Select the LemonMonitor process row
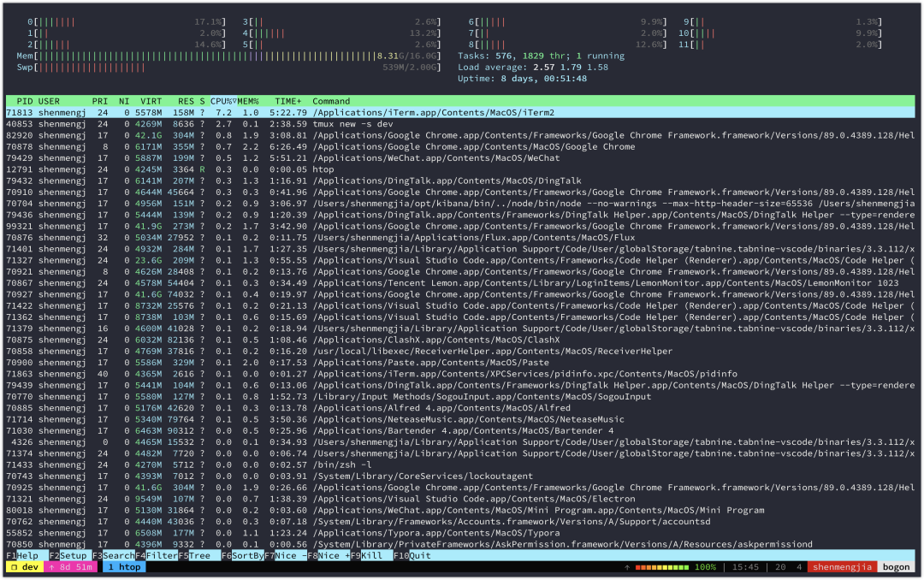 point(460,283)
